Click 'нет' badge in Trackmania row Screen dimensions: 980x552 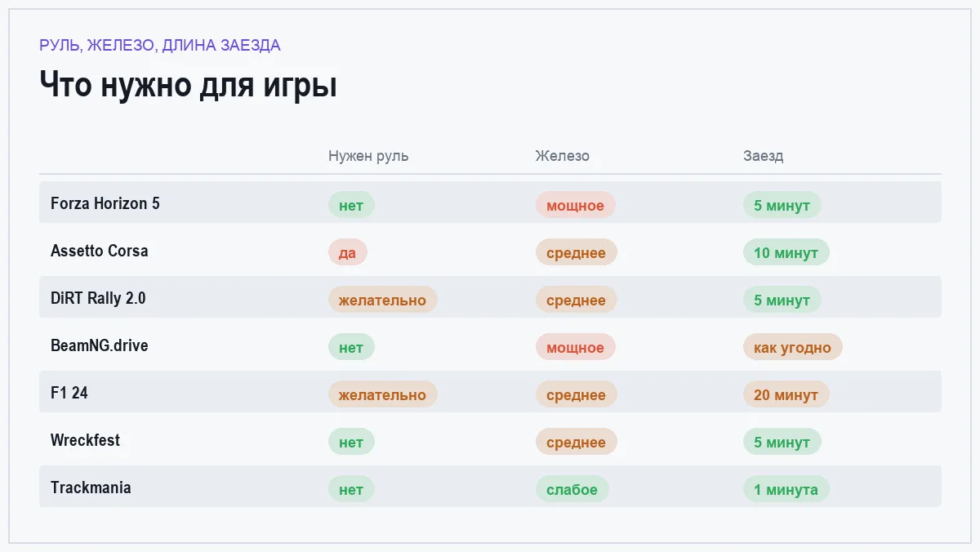pyautogui.click(x=351, y=489)
